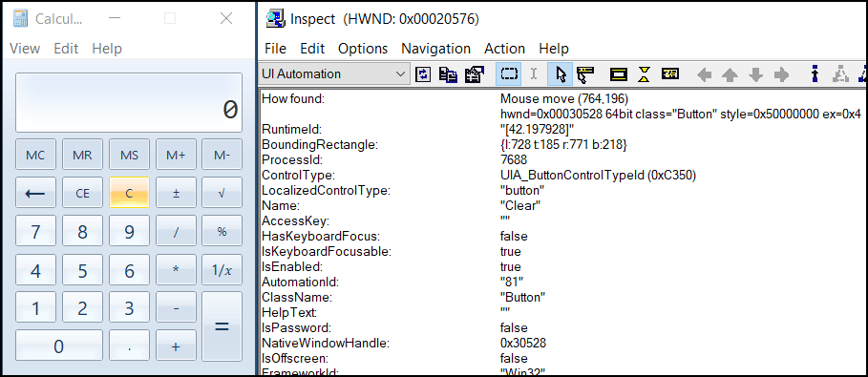
Task: Click the Calculator display showing 0
Action: 129,103
